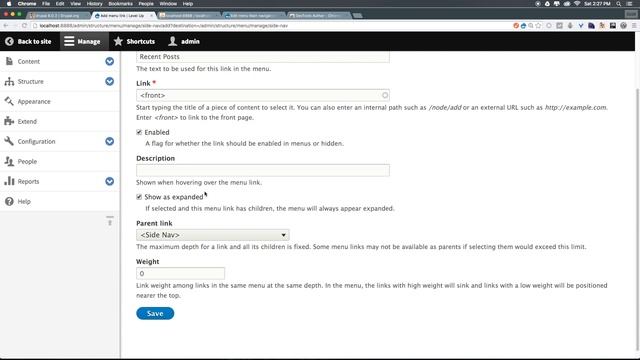Click the Save button
Image resolution: width=640 pixels, height=360 pixels.
(x=155, y=313)
